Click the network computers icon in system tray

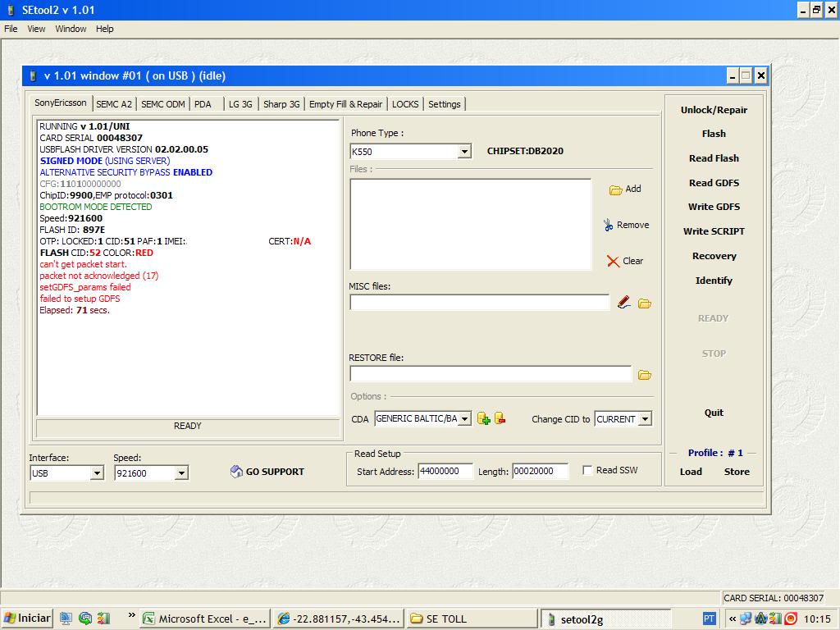point(746,619)
